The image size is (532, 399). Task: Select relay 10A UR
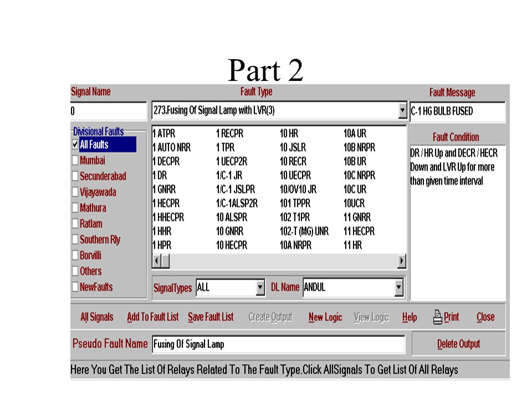pos(355,134)
